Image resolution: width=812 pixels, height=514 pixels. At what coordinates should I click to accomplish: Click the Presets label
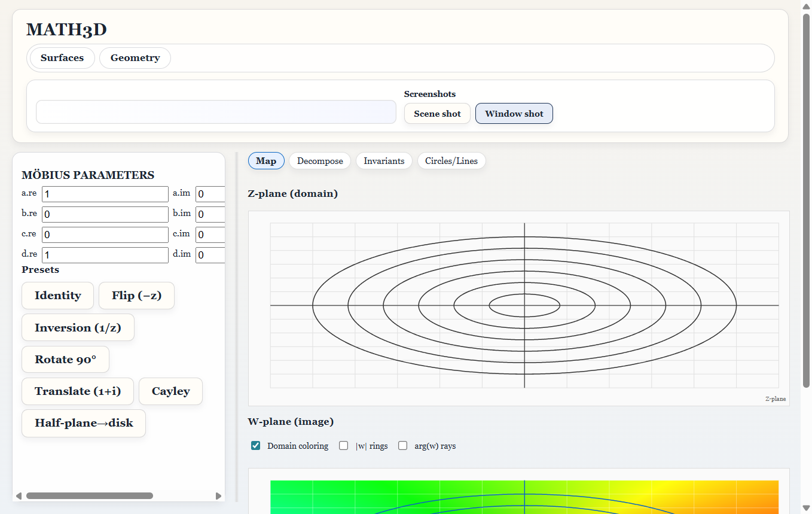click(x=41, y=270)
